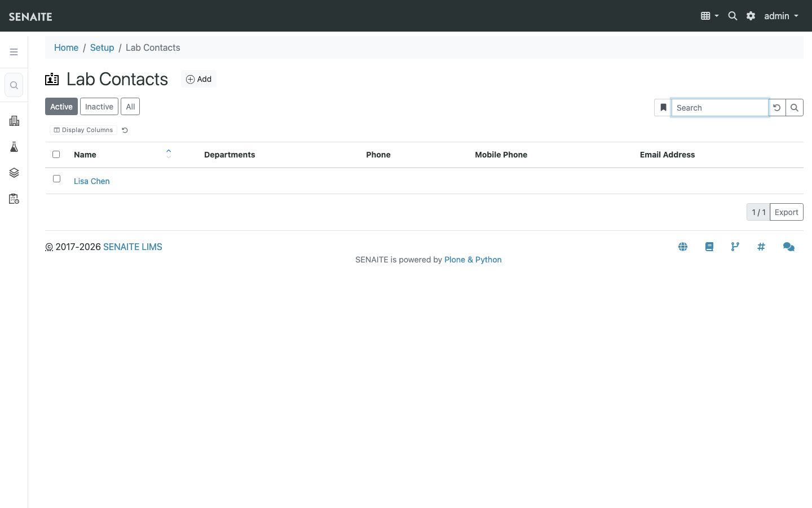
Task: Export the lab contacts list
Action: point(786,212)
